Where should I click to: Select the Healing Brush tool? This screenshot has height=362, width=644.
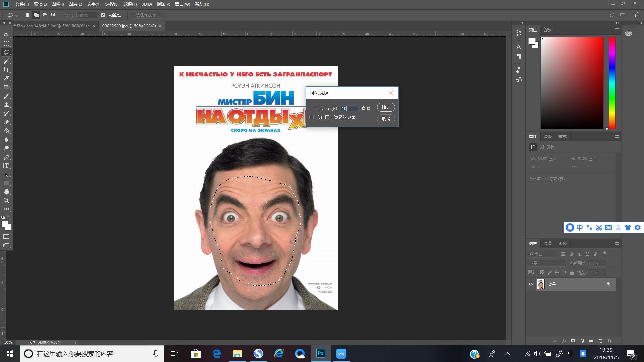6,87
